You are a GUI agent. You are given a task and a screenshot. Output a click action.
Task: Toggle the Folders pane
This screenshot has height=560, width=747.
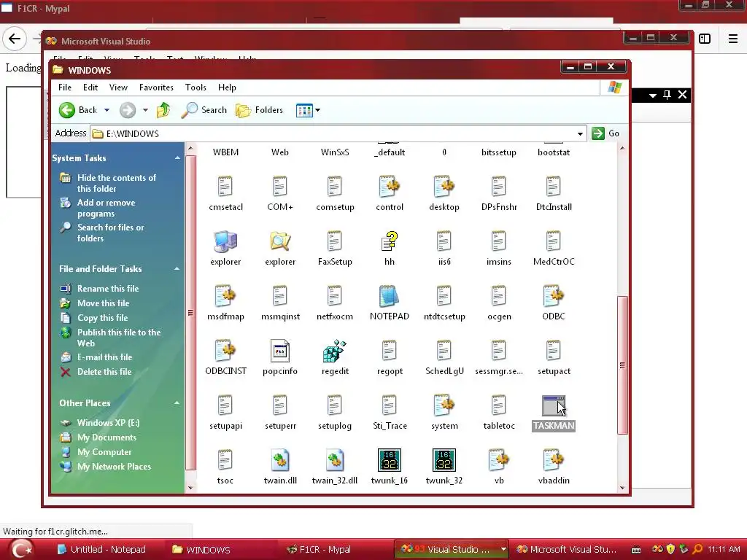[x=260, y=110]
